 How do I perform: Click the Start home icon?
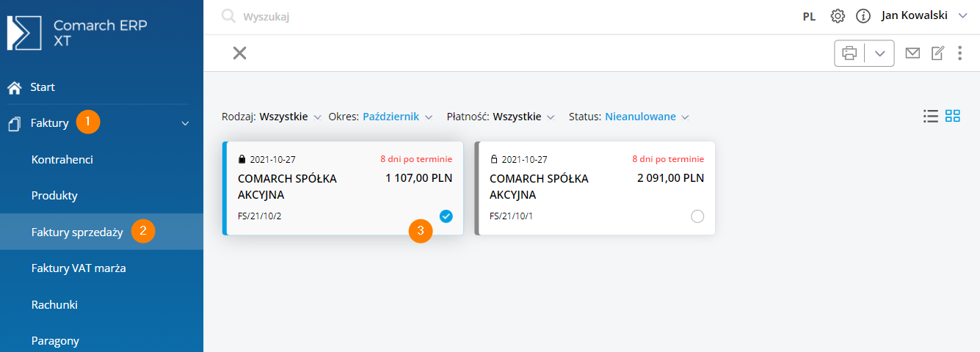pyautogui.click(x=14, y=87)
